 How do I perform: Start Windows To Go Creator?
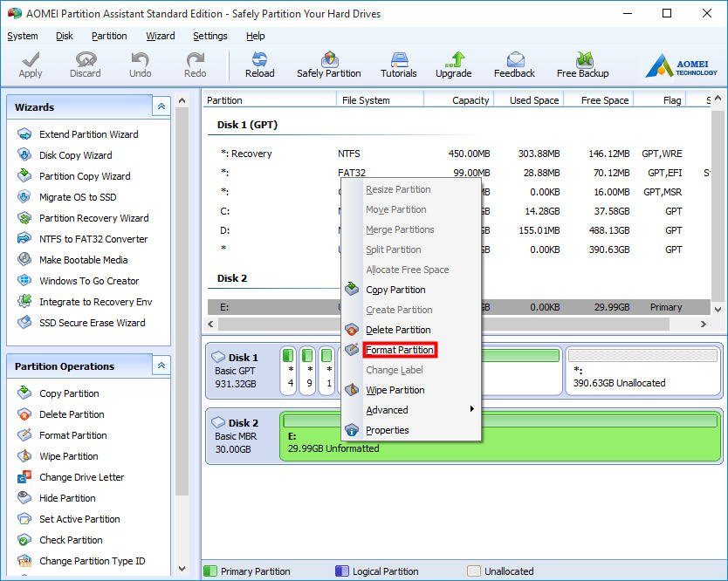[89, 281]
